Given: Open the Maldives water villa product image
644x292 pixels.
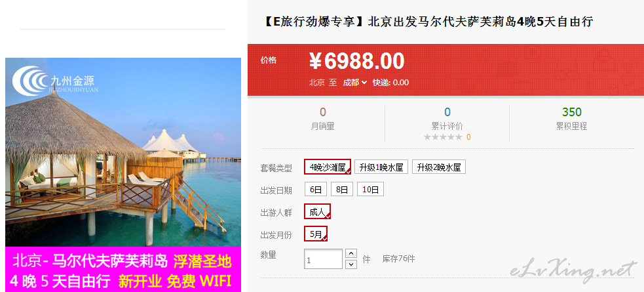Looking at the screenshot, I should pyautogui.click(x=123, y=152).
